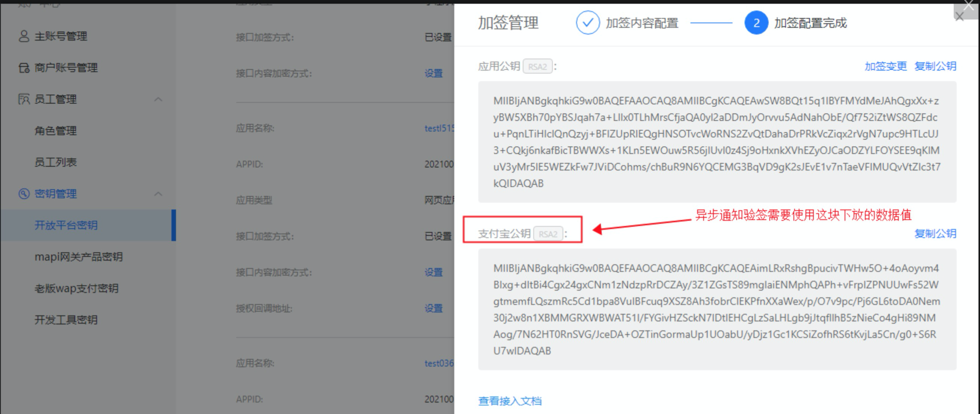Click the completed checkmark step icon
The width and height of the screenshot is (980, 414).
coord(587,23)
